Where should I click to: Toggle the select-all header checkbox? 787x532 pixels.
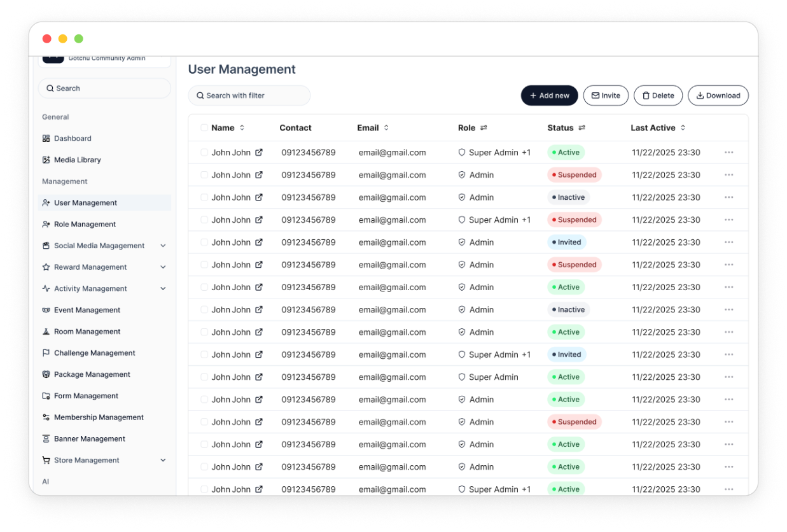coord(204,128)
